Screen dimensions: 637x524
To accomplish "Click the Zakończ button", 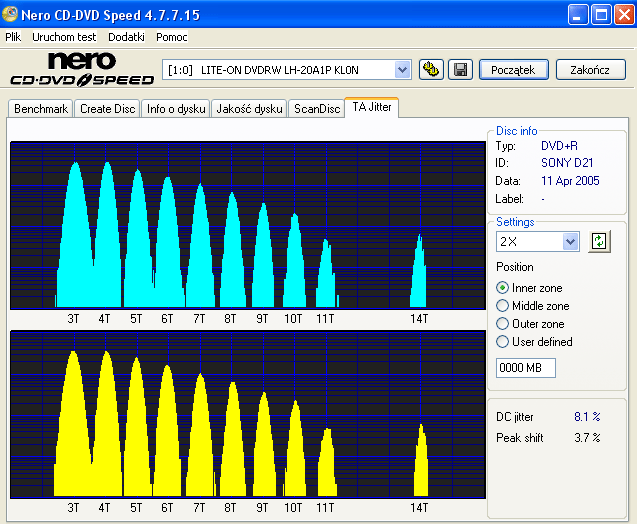I will [x=590, y=70].
